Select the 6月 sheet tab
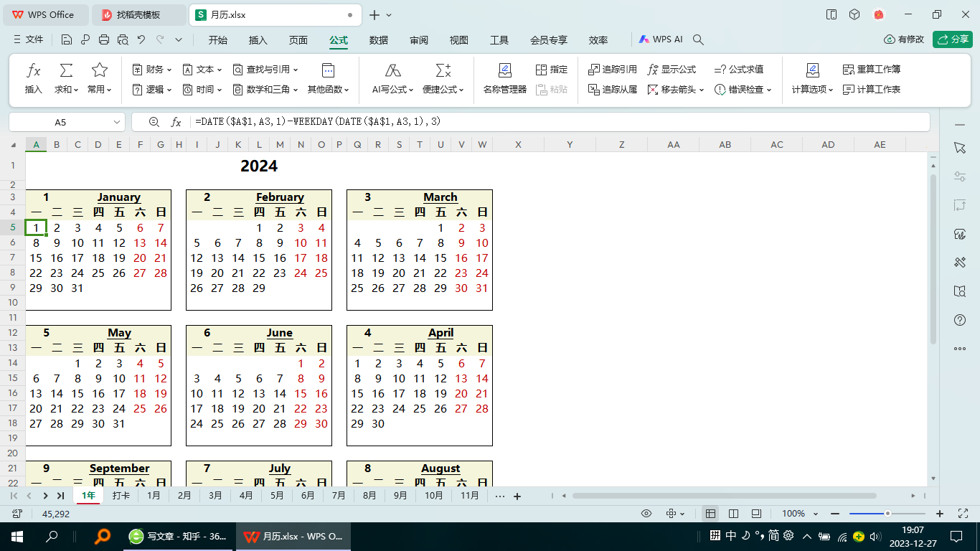Viewport: 980px width, 551px height. (308, 496)
